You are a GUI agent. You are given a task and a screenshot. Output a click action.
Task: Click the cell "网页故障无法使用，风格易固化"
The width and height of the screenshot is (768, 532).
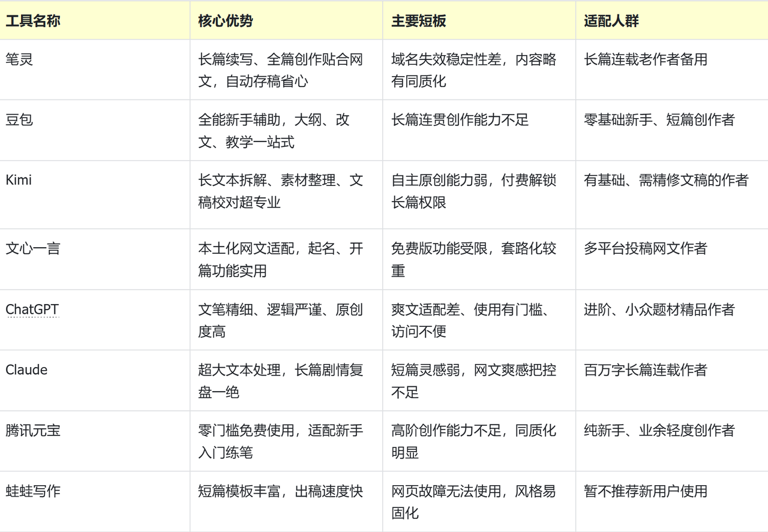pos(479,501)
